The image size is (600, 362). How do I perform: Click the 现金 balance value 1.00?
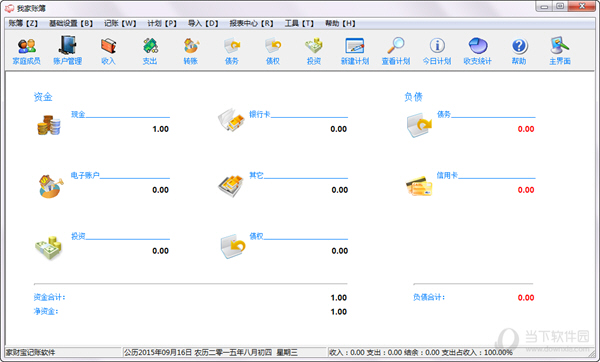click(160, 129)
